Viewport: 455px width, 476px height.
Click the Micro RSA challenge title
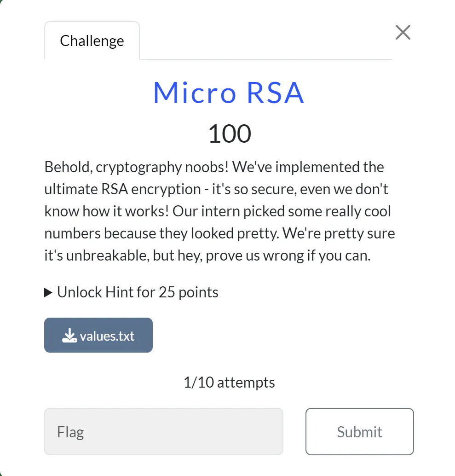click(229, 93)
